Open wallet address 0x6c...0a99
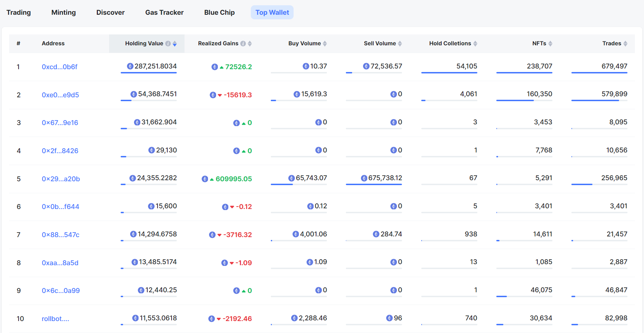Image resolution: width=644 pixels, height=333 pixels. [x=61, y=290]
